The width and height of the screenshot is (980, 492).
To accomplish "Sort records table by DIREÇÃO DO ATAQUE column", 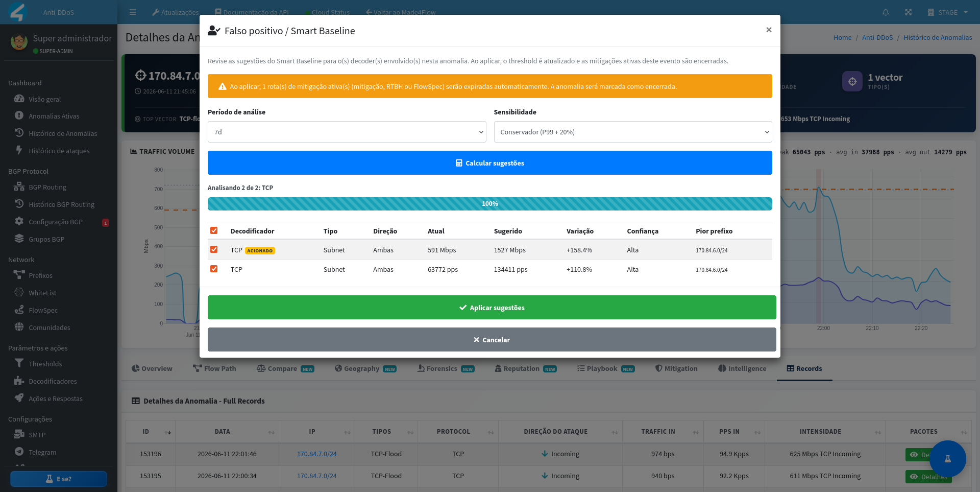I will coord(561,432).
